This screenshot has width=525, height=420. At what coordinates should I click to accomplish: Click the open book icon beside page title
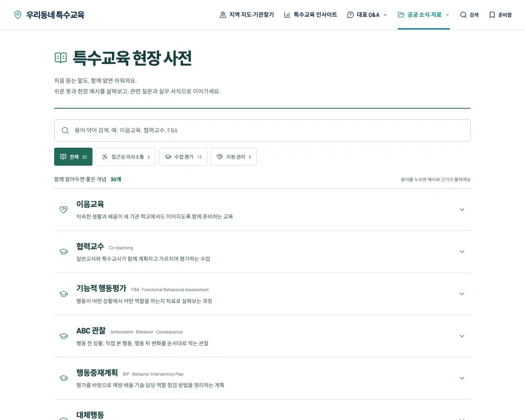[x=61, y=57]
